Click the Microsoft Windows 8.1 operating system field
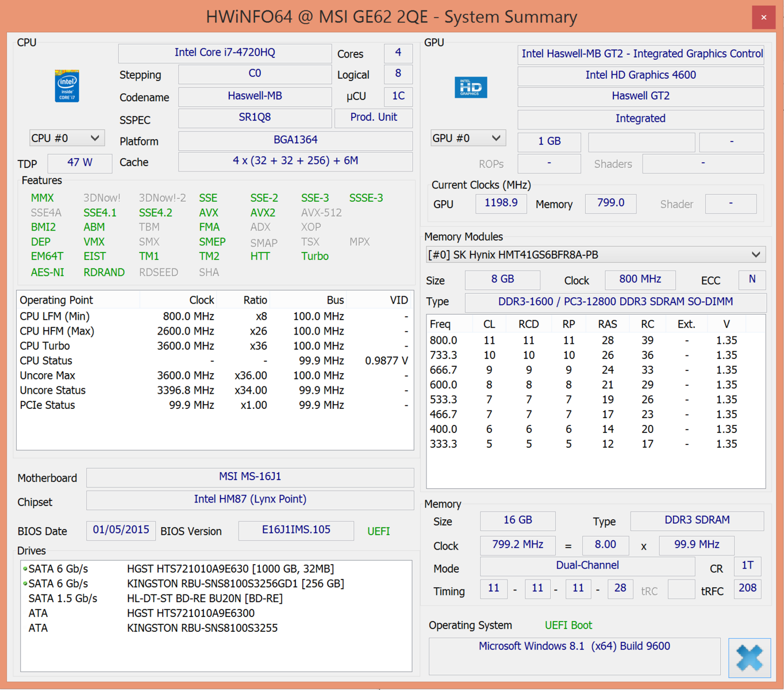Image resolution: width=784 pixels, height=690 pixels. [x=575, y=655]
